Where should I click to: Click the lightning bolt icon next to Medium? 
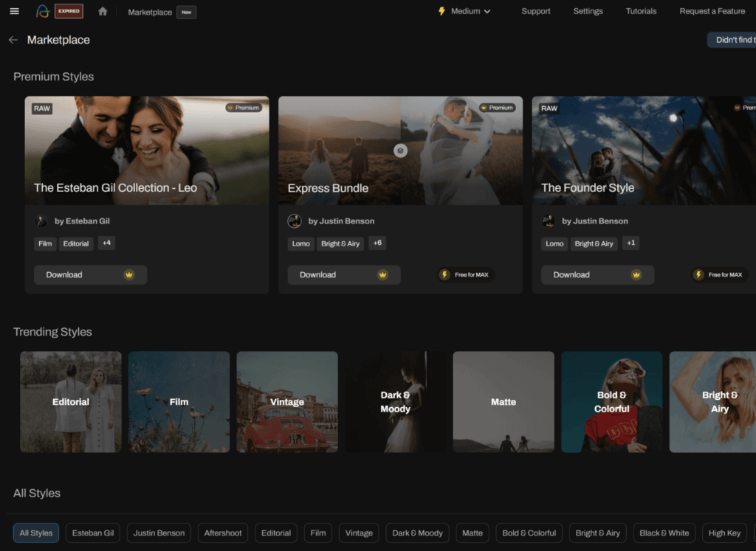441,11
